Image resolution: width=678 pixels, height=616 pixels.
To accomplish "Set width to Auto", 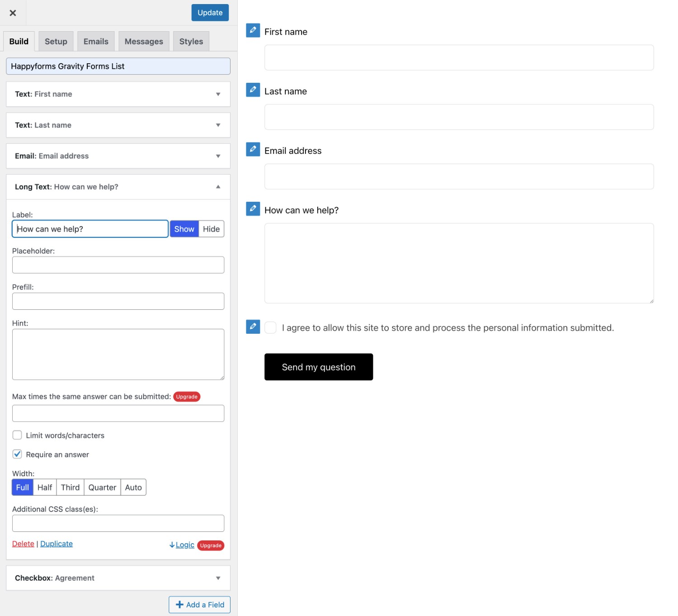I will point(133,488).
